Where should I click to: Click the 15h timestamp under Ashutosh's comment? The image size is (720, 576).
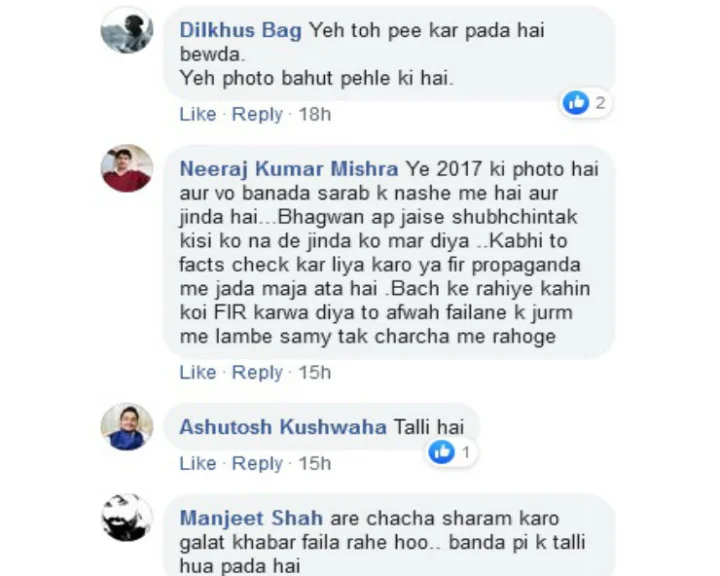pyautogui.click(x=315, y=463)
